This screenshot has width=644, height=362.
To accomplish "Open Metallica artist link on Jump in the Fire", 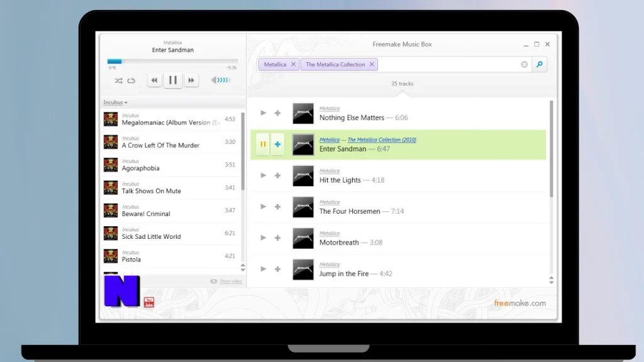I will (330, 265).
